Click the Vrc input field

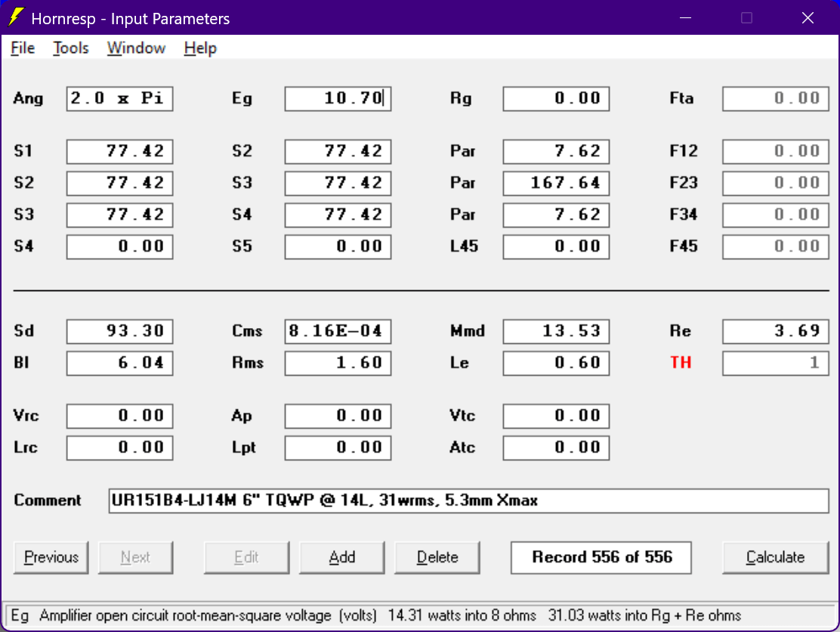tap(119, 416)
